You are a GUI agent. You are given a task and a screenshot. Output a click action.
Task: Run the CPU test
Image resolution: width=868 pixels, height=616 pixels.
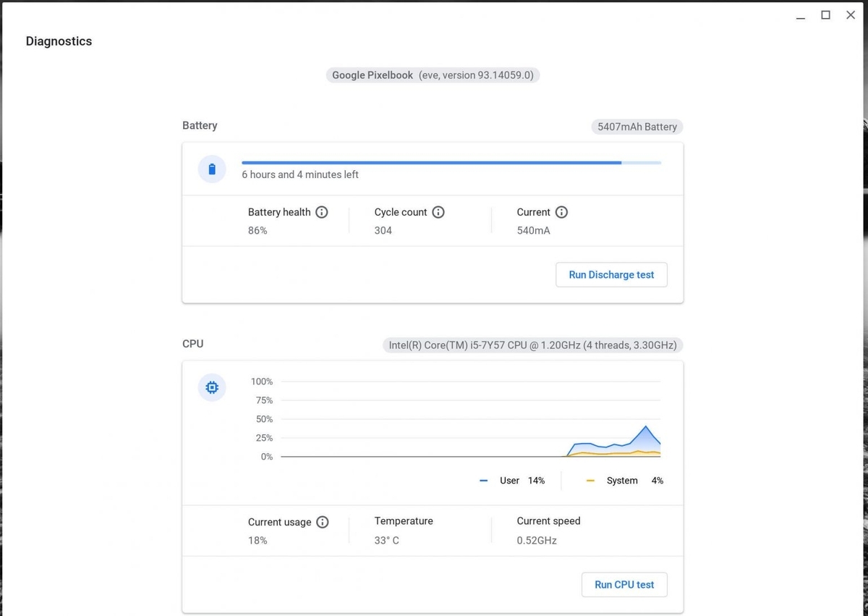click(x=624, y=584)
